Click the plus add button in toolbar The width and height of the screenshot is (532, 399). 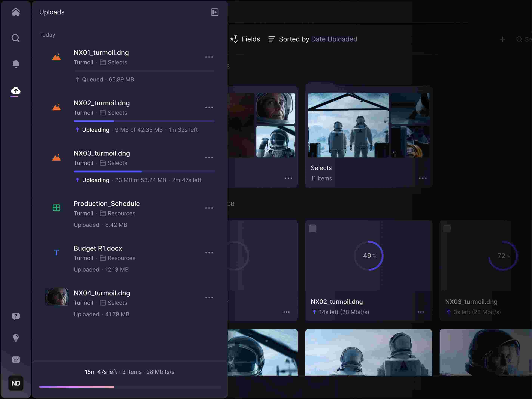coord(502,39)
